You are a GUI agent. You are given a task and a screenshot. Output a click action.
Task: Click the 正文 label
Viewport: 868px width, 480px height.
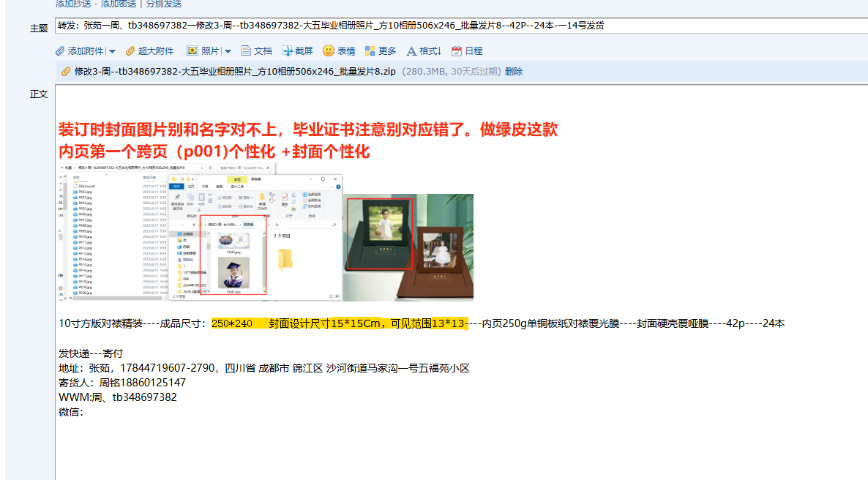click(39, 94)
